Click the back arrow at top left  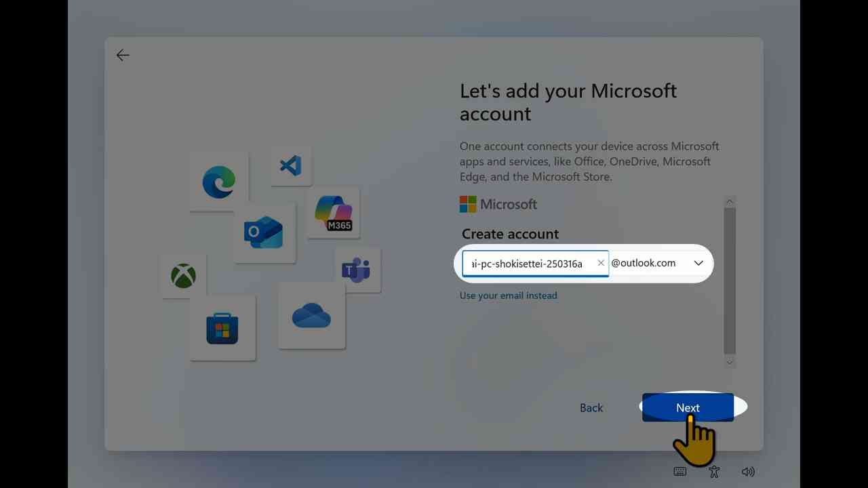tap(123, 56)
